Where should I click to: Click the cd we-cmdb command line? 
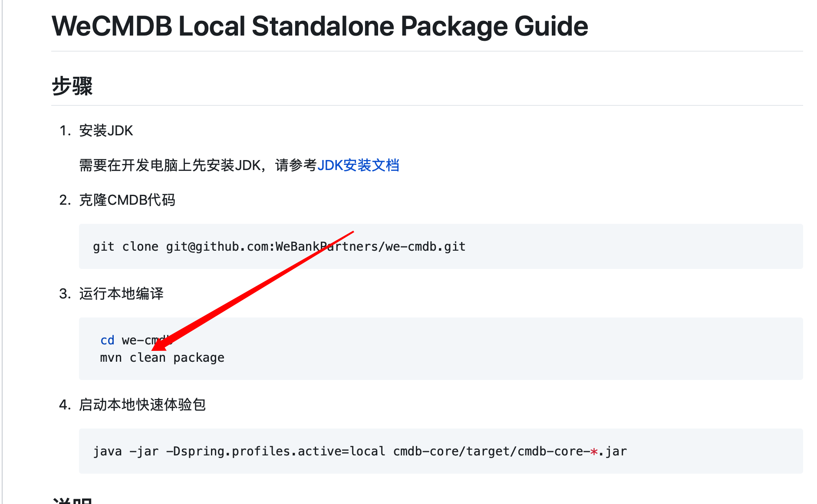pyautogui.click(x=130, y=340)
